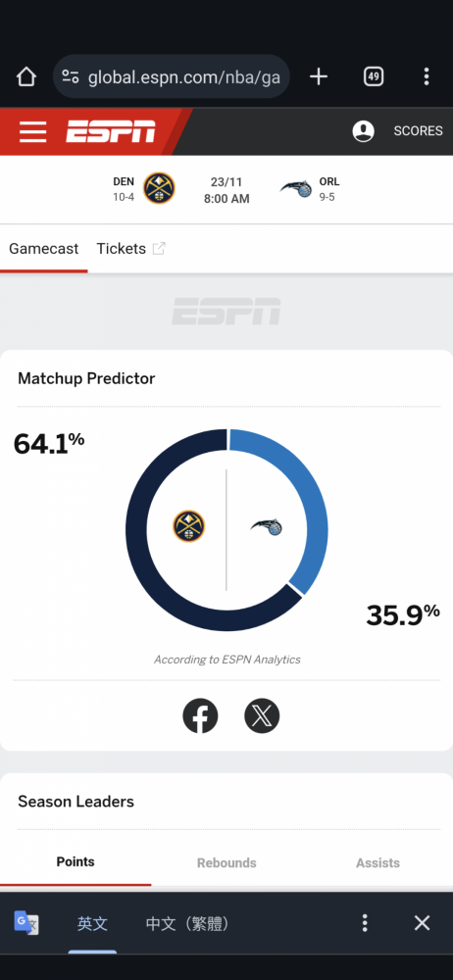Tap the Chrome home icon
The height and width of the screenshot is (980, 453).
tap(26, 76)
